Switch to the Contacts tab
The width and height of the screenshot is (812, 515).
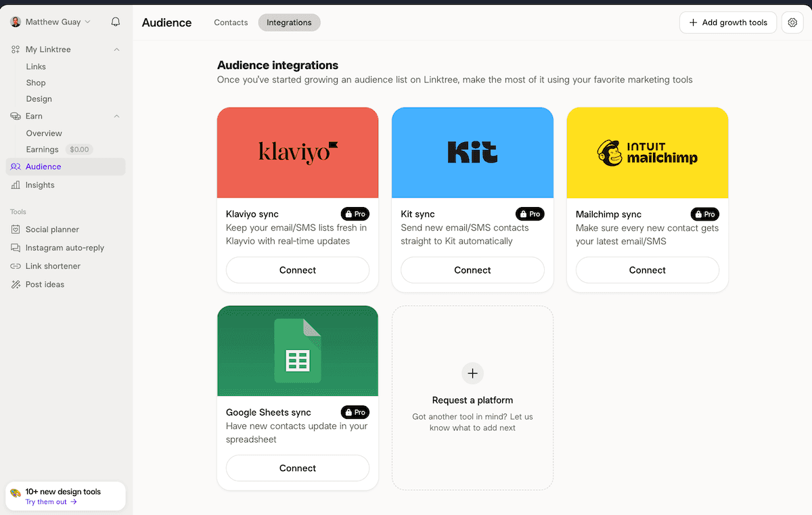click(230, 22)
